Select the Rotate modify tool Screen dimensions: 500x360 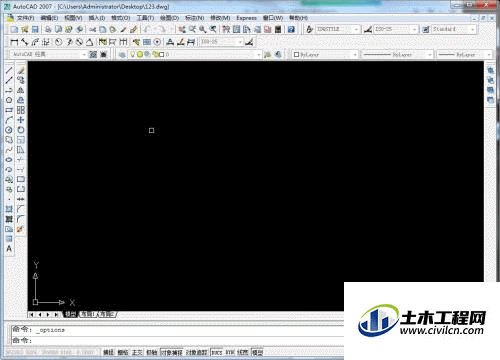click(21, 130)
